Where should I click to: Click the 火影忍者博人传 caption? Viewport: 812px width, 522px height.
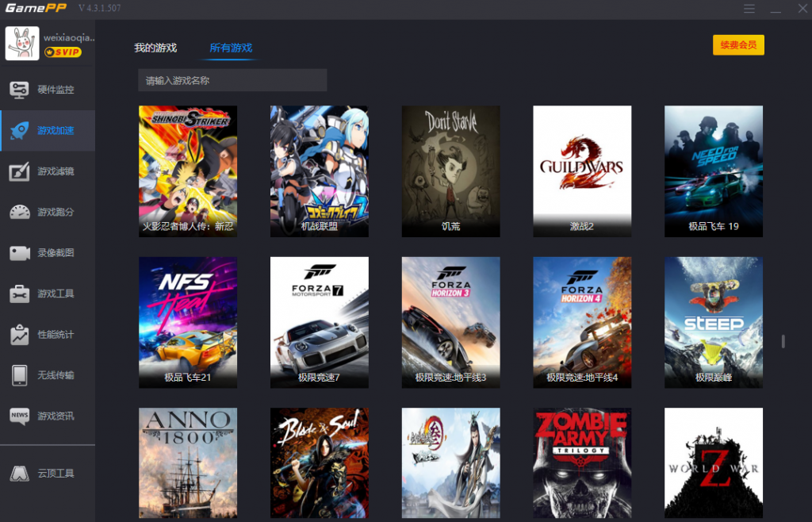[188, 226]
